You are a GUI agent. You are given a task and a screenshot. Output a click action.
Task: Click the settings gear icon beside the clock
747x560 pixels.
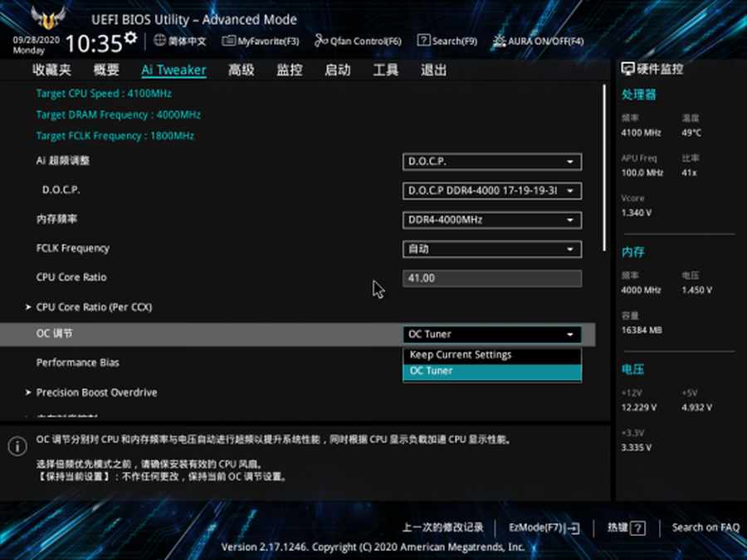(x=130, y=38)
